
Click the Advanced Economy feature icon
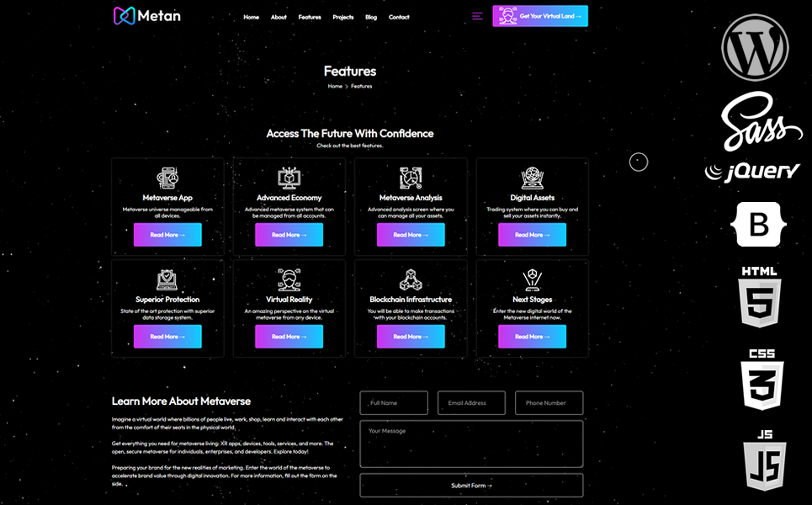289,178
